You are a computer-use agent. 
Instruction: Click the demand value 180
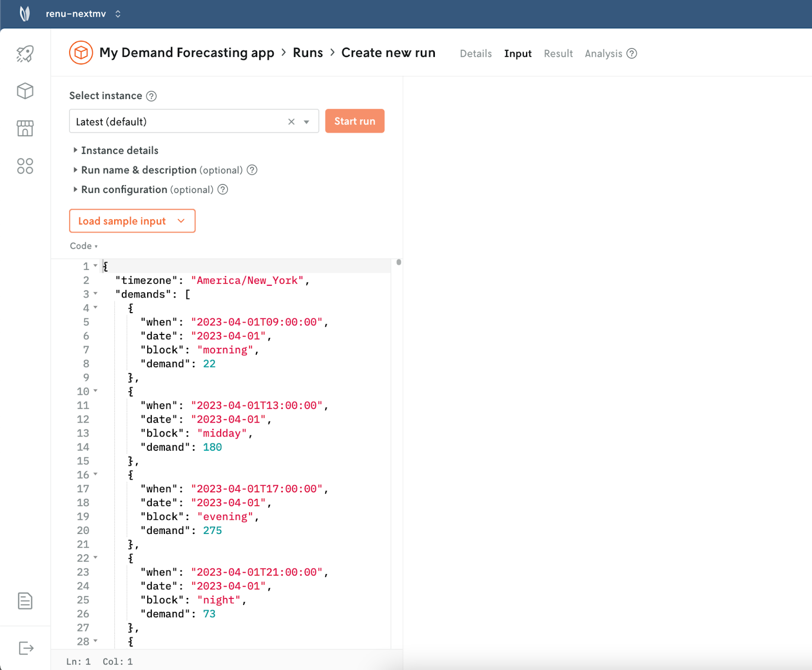213,447
